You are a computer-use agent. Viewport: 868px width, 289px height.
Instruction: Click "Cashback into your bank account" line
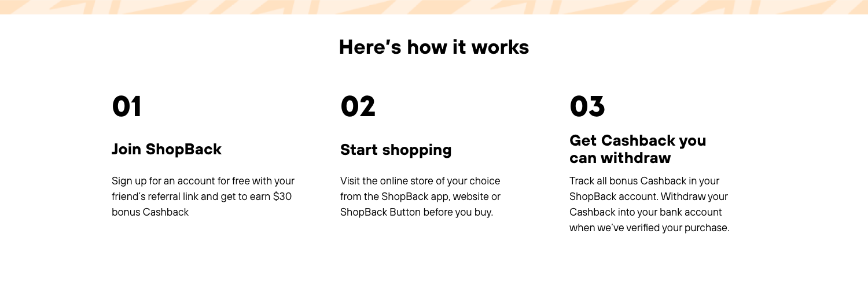click(646, 212)
